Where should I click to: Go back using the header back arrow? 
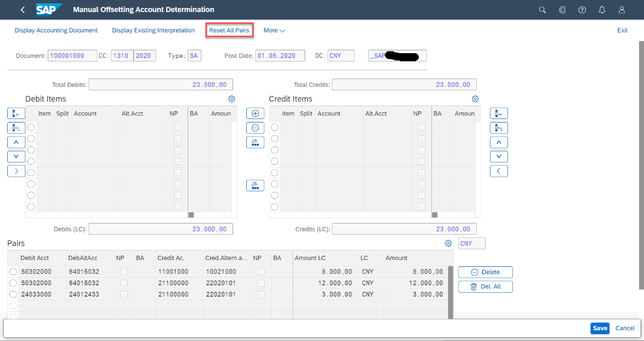point(22,10)
